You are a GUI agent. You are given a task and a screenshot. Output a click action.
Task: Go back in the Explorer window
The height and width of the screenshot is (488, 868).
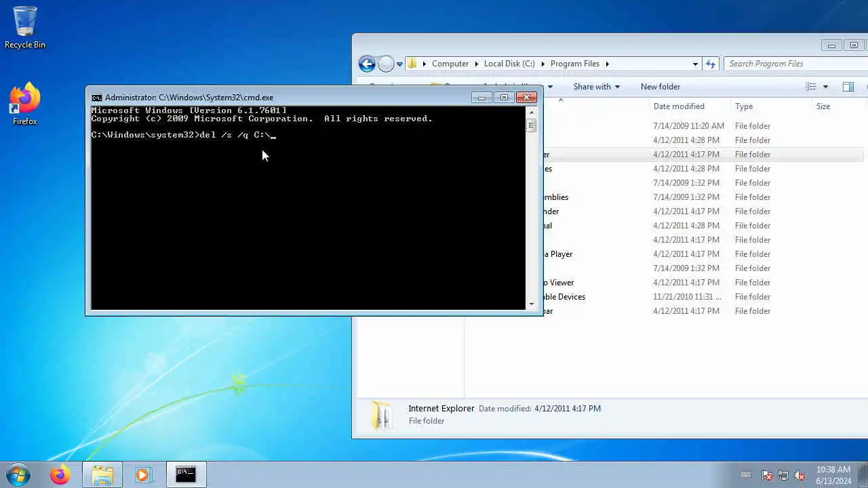pos(367,64)
